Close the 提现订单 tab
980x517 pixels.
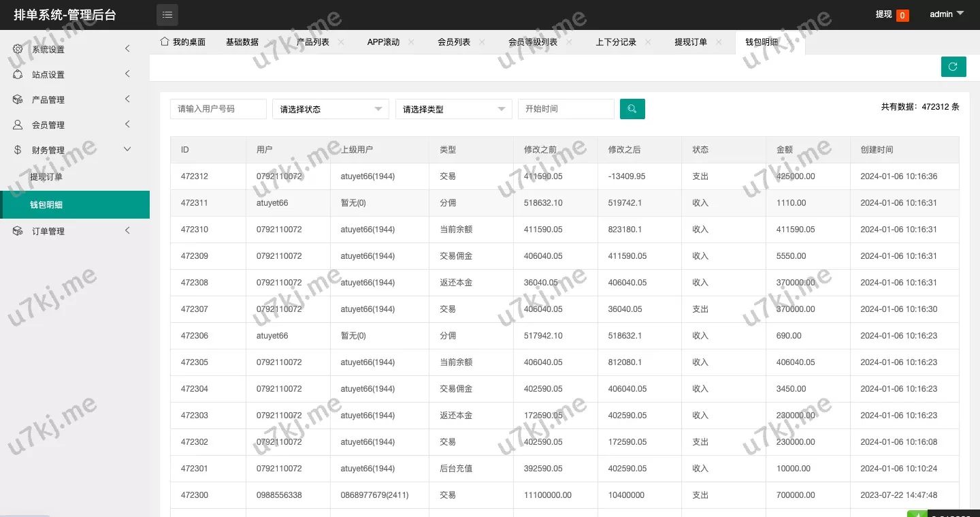719,42
